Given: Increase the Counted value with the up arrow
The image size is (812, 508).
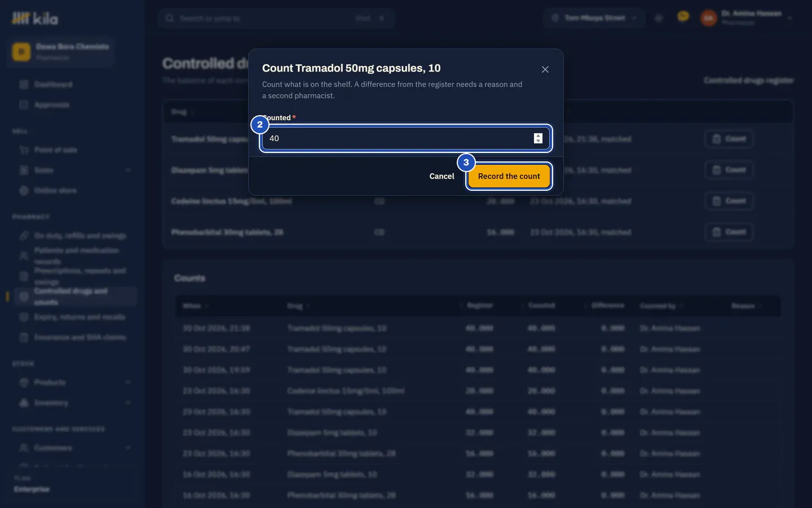Looking at the screenshot, I should coord(538,135).
